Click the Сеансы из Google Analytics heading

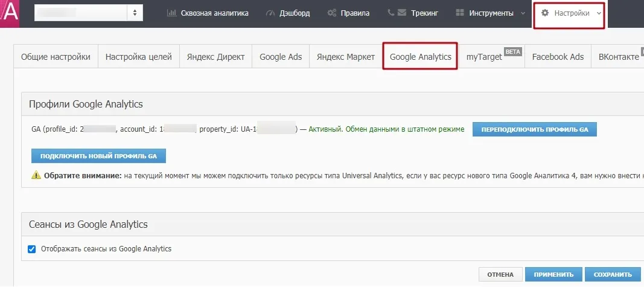88,225
